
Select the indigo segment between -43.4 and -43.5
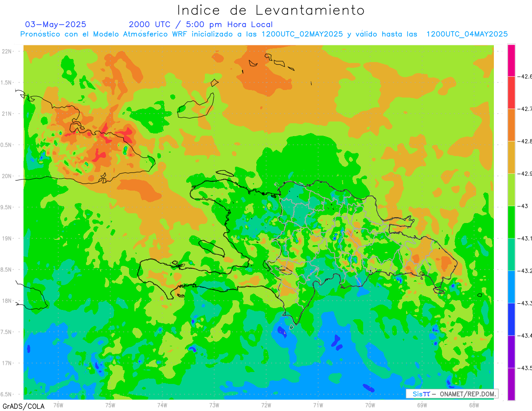[x=511, y=352]
